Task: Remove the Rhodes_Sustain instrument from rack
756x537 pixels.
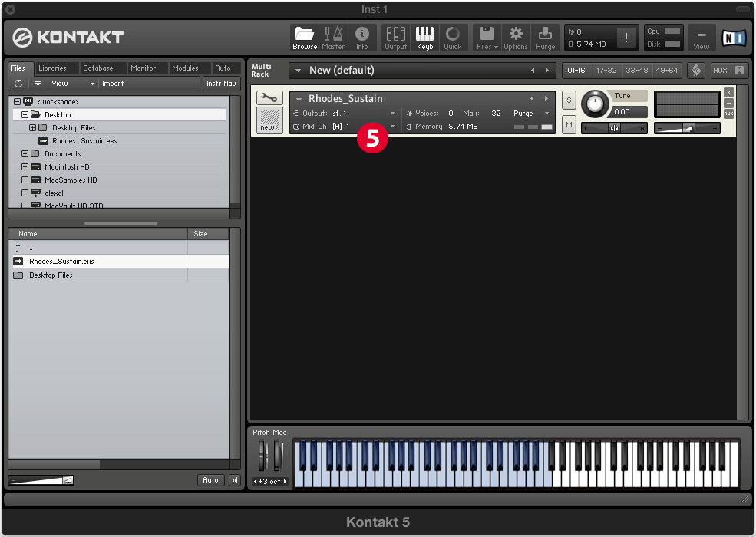Action: 728,93
